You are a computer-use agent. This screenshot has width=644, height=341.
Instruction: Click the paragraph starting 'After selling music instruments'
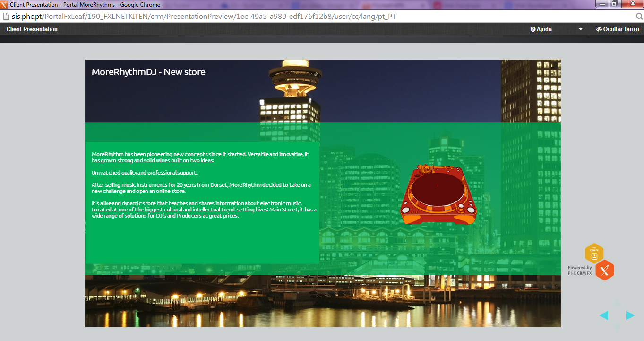tap(201, 188)
